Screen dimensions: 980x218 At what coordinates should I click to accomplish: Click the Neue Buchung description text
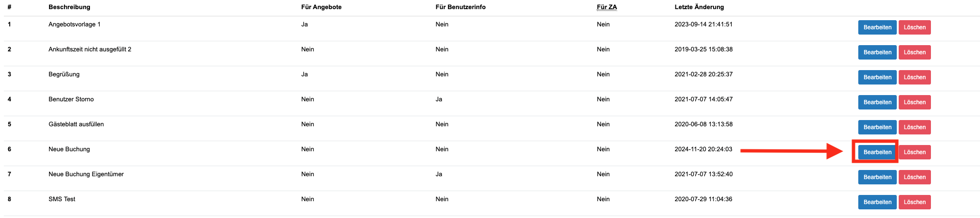coord(69,149)
